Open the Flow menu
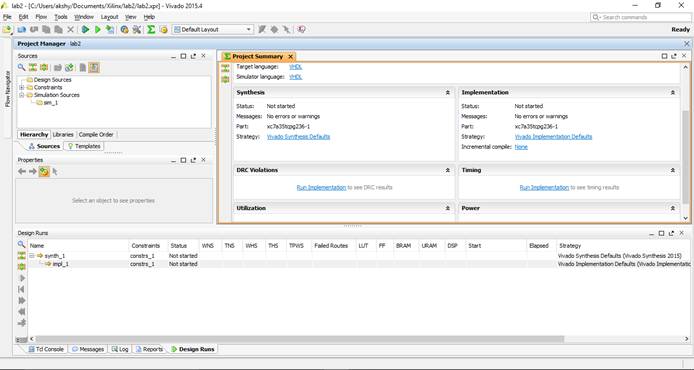The height and width of the screenshot is (370, 694). [41, 17]
